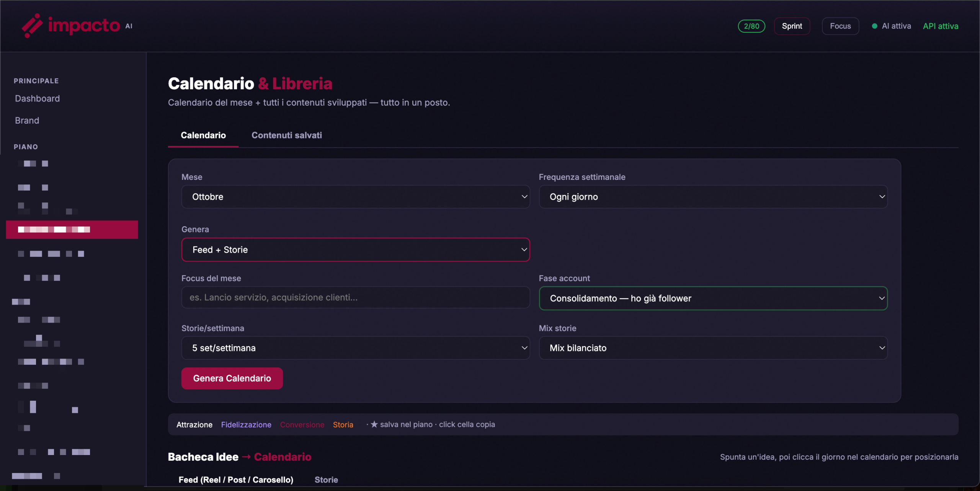
Task: Click the green AI attiva status dot
Action: tap(874, 26)
